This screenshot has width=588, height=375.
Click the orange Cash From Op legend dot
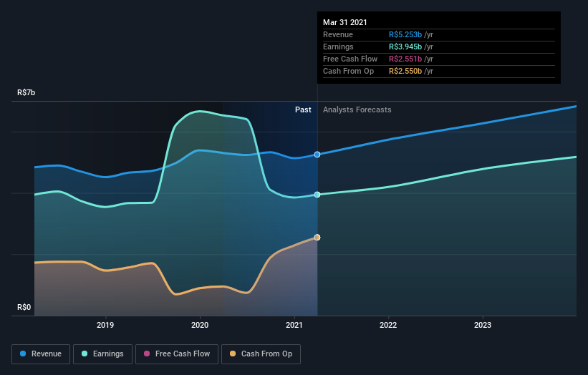point(233,354)
